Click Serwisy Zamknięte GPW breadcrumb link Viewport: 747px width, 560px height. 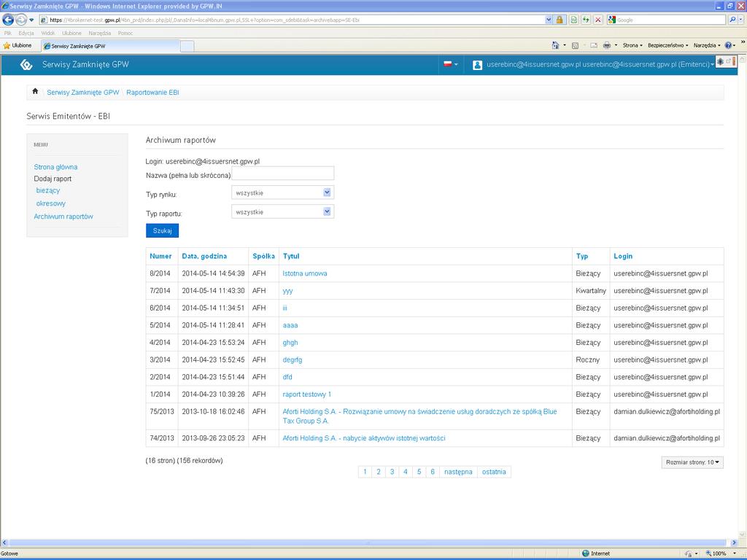pos(83,93)
